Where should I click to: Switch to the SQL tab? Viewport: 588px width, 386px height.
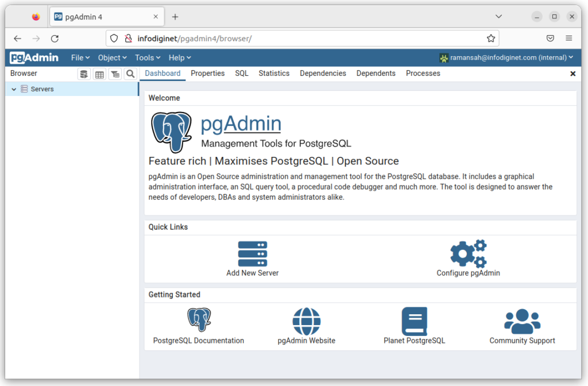click(x=242, y=73)
